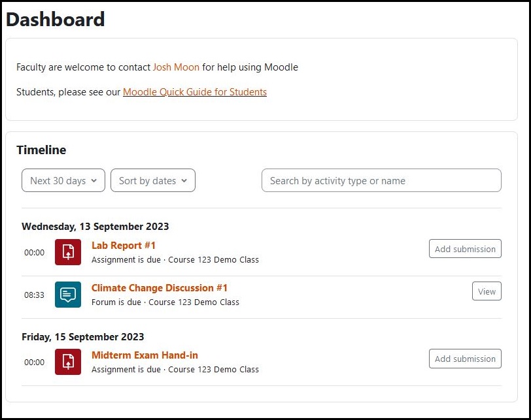The width and height of the screenshot is (531, 420).
Task: Click the Timeline section heading
Action: (41, 150)
